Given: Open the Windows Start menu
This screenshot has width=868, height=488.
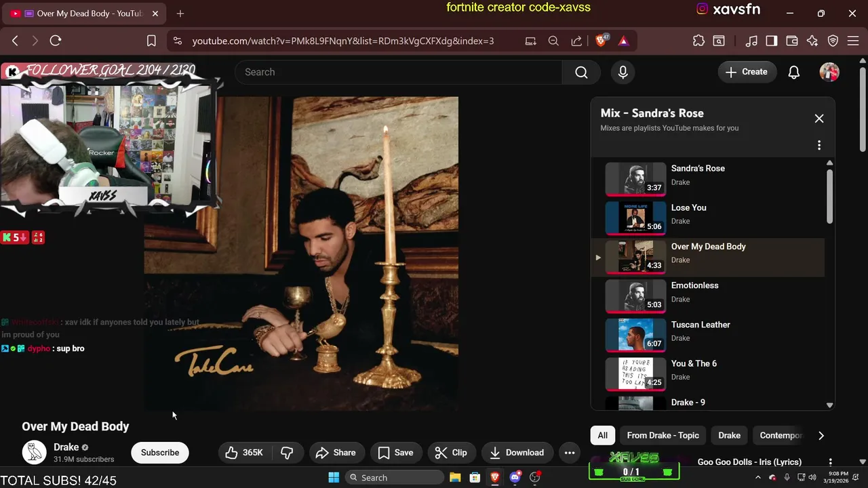Looking at the screenshot, I should click(x=334, y=478).
